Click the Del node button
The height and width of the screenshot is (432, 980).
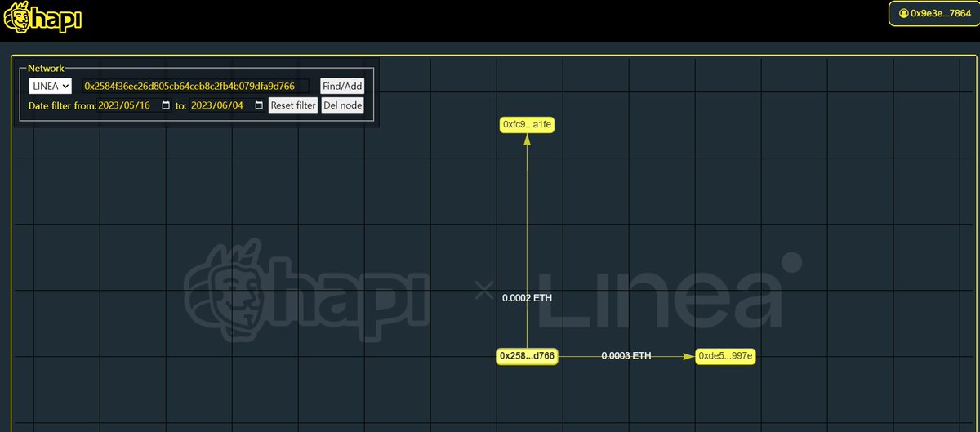click(342, 105)
